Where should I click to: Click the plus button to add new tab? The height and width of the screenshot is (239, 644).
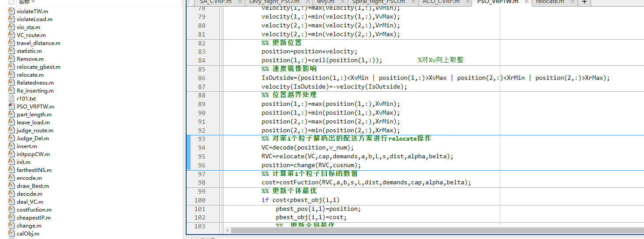tap(584, 2)
